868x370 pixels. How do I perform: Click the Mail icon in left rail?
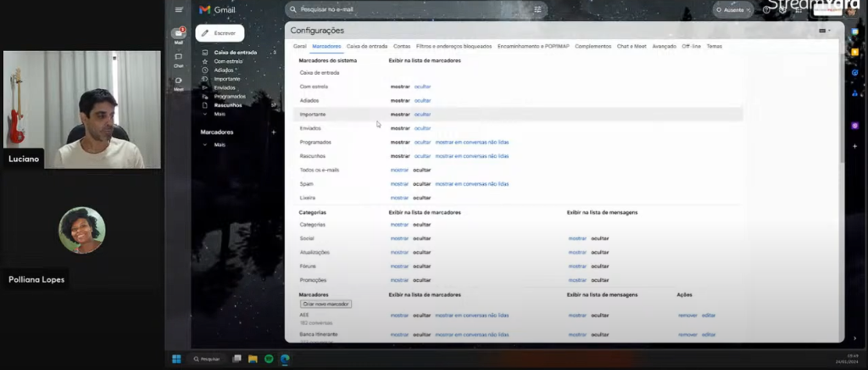178,35
